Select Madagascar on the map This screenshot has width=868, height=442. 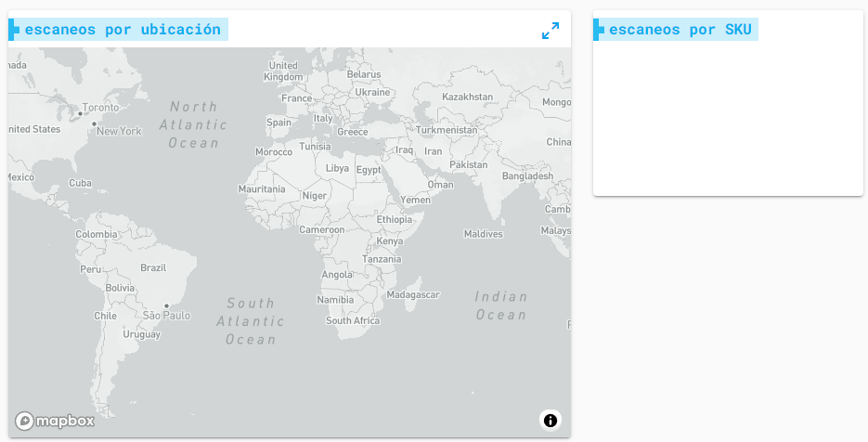(412, 294)
